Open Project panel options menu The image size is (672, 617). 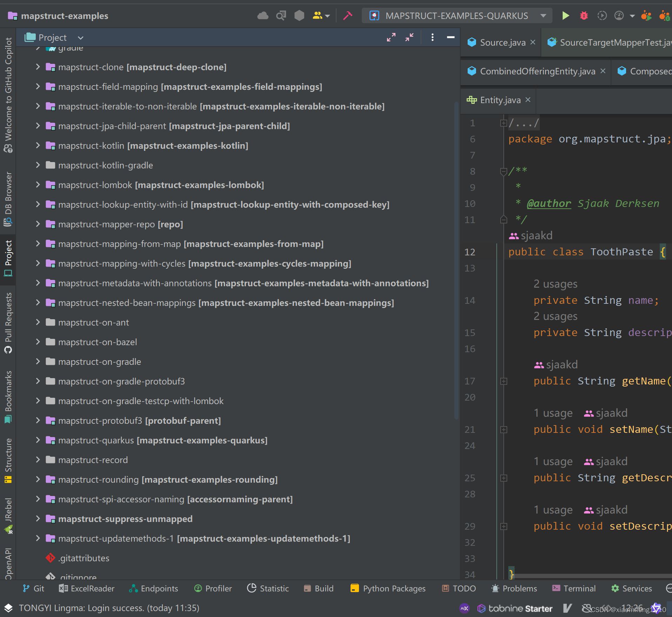coord(432,37)
